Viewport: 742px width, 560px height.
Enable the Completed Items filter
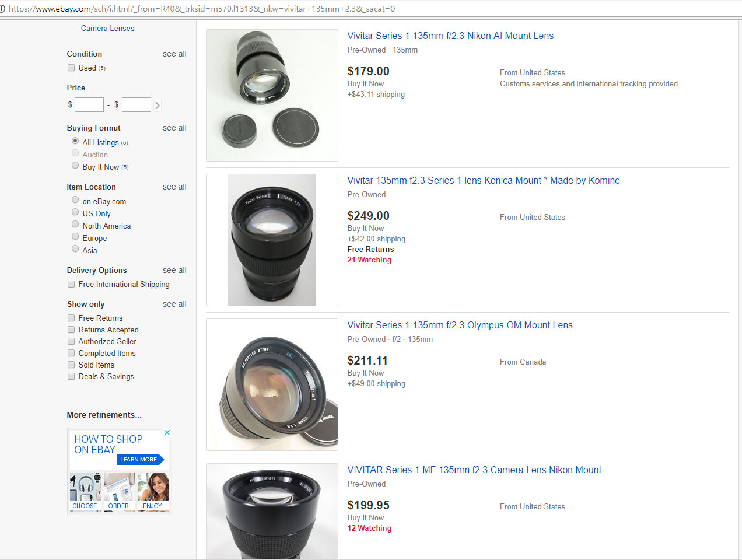click(71, 353)
